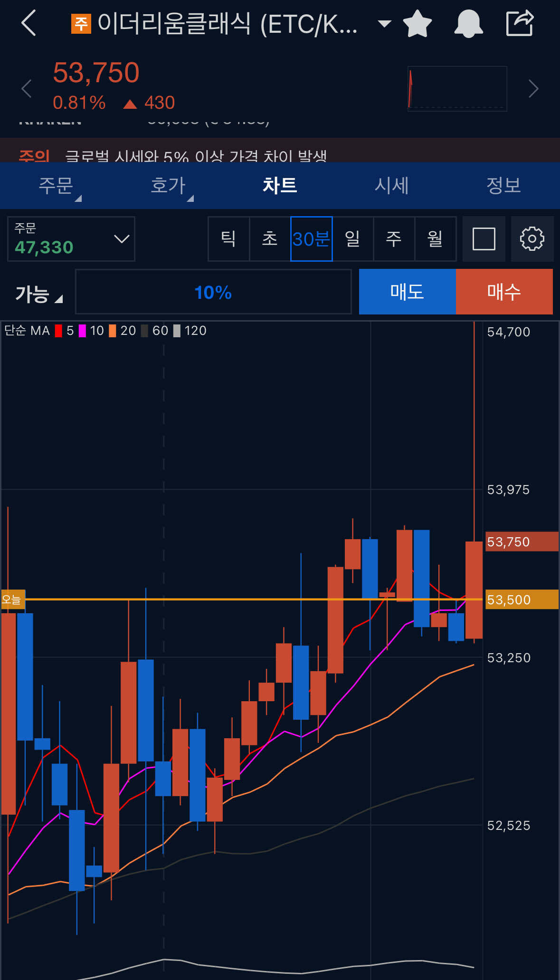Open the 시세 tab

point(391,185)
